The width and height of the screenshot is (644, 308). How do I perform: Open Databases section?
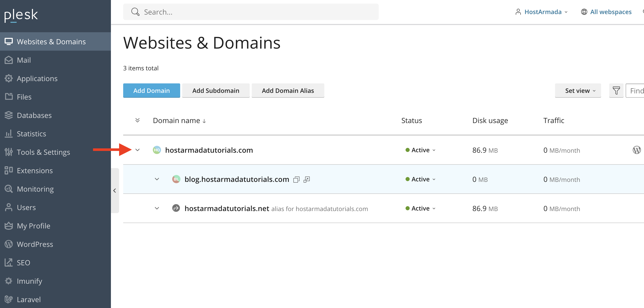tap(55, 115)
